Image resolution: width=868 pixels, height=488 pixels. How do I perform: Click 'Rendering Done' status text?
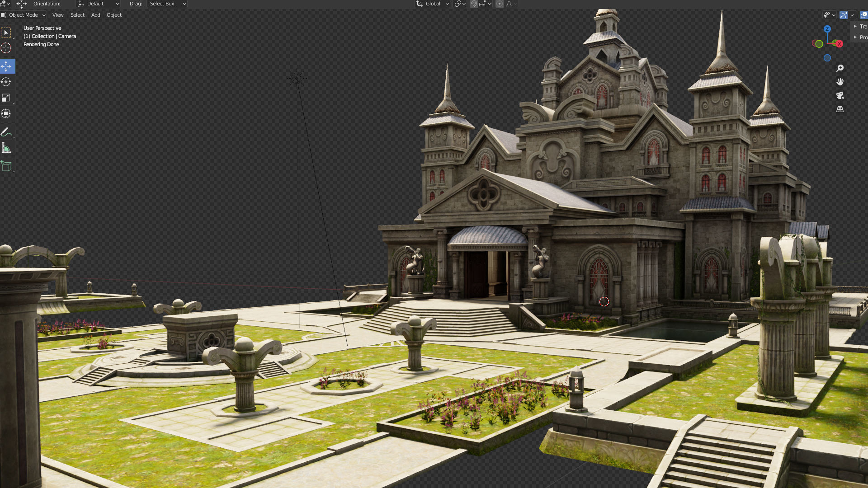coord(41,44)
